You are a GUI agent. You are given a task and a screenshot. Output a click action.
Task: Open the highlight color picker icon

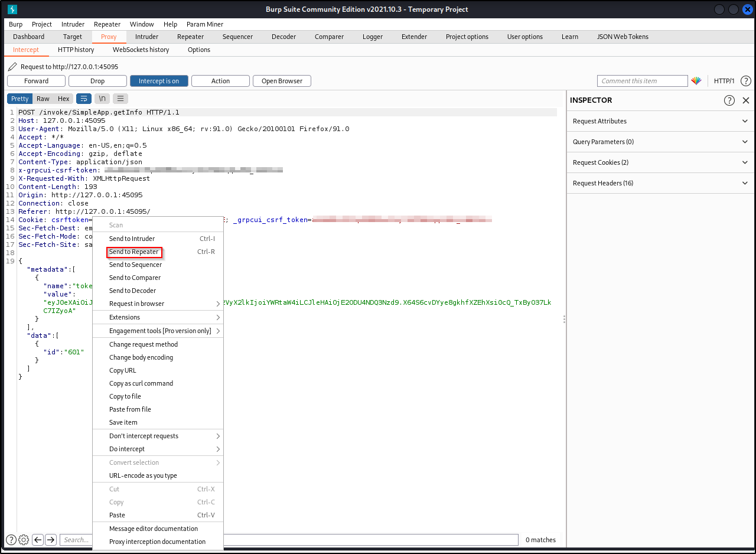tap(696, 81)
